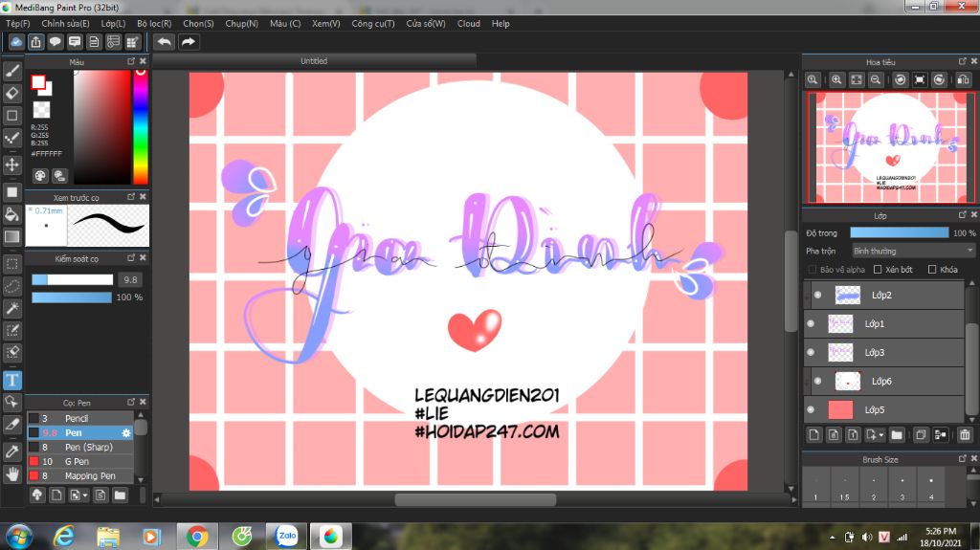
Task: Toggle visibility of Lớp3 layer
Action: pyautogui.click(x=811, y=353)
